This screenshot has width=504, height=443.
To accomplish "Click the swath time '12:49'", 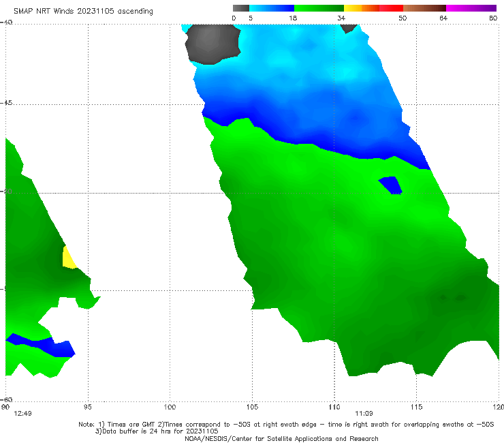I will (x=23, y=414).
